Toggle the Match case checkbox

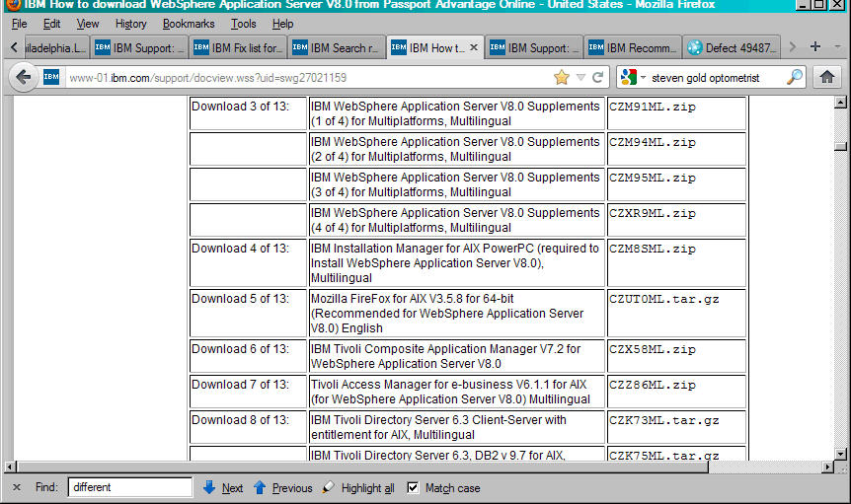[x=413, y=488]
